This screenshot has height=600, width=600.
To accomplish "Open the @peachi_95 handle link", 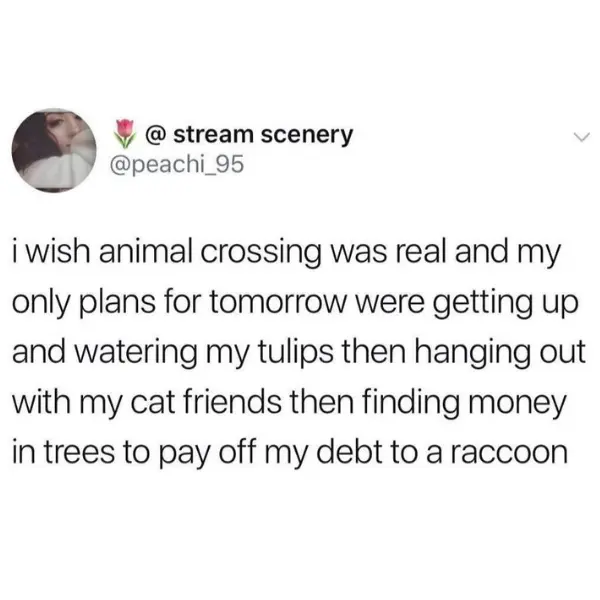I will coord(176,165).
